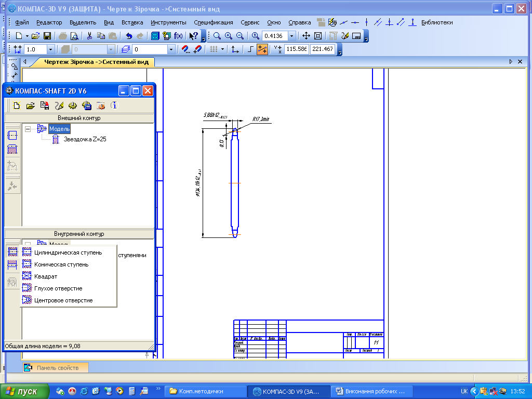532x399 pixels.
Task: Open SHAFT information icon
Action: (x=114, y=105)
